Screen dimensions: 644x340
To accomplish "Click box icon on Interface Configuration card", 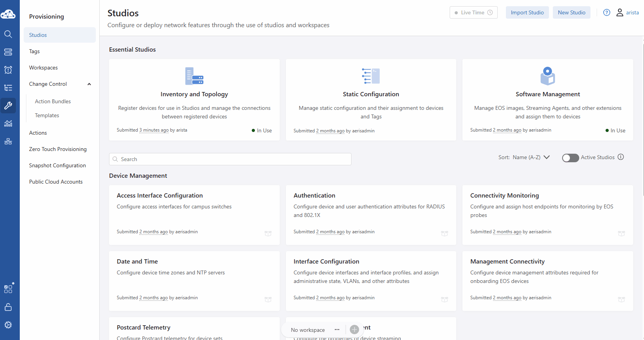I will pyautogui.click(x=445, y=299).
